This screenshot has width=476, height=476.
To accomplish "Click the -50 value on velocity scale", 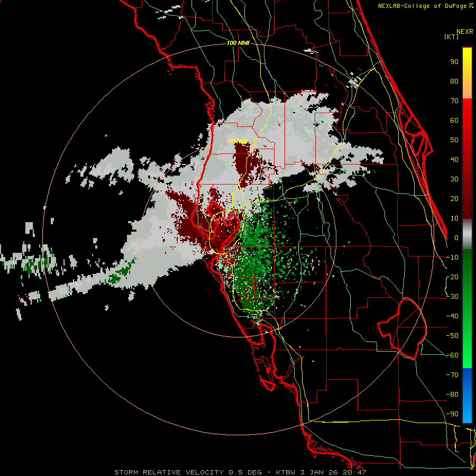I will [x=452, y=336].
